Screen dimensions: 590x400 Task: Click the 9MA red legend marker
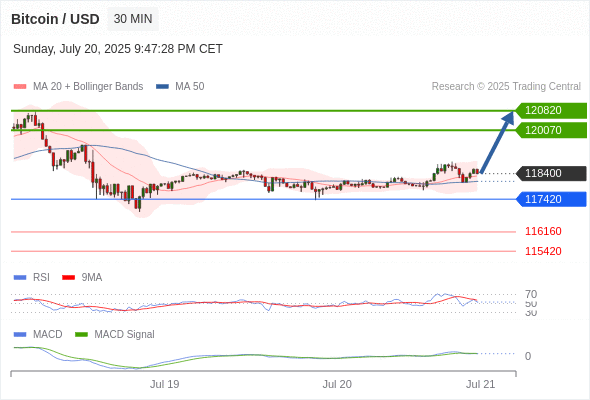point(68,278)
